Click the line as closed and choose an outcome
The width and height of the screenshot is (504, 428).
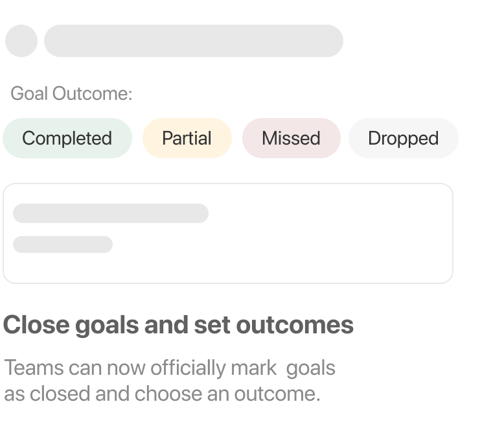[x=163, y=394]
